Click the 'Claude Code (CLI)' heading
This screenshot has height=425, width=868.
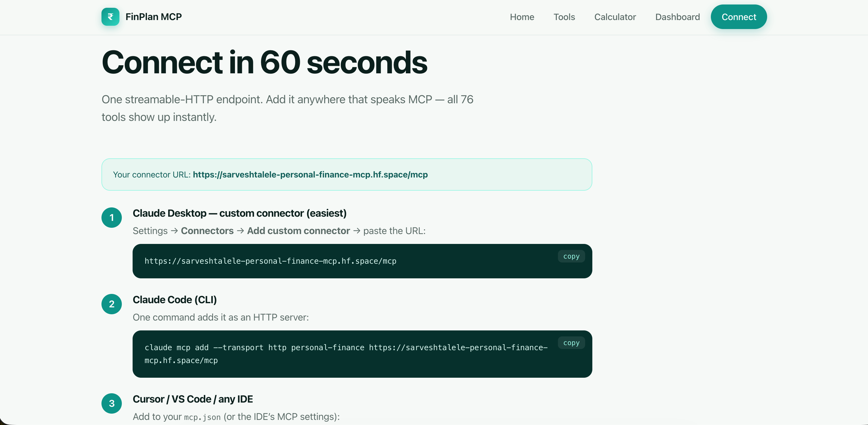174,300
